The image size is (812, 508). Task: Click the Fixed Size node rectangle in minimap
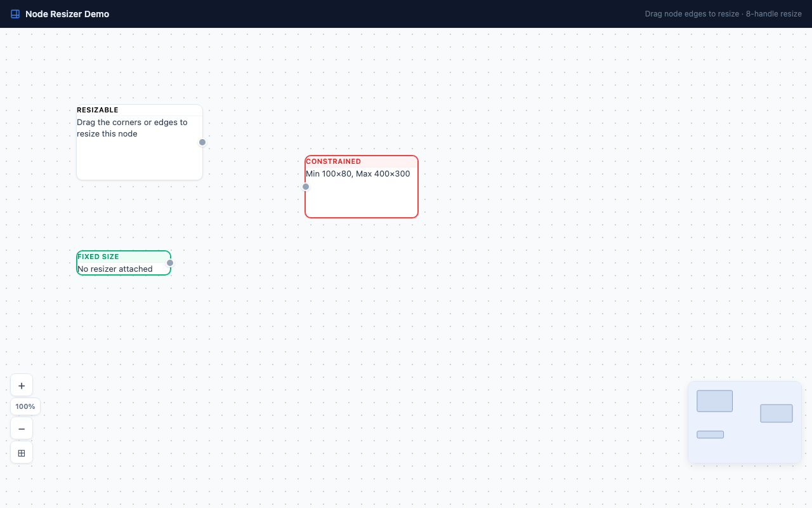[x=710, y=435]
